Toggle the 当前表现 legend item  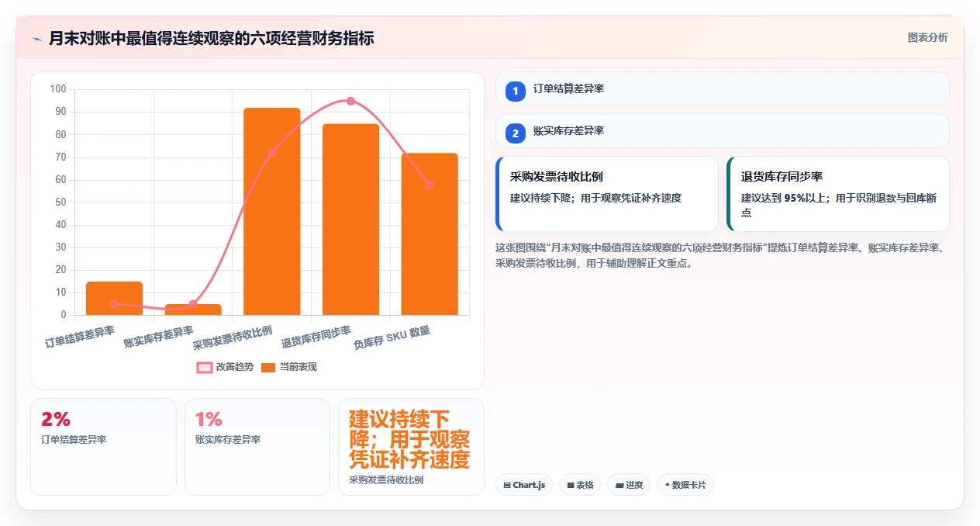pyautogui.click(x=288, y=367)
